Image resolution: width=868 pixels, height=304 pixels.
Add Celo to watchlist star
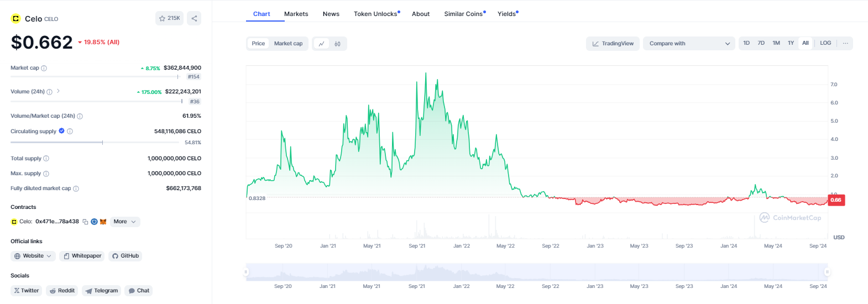tap(169, 18)
